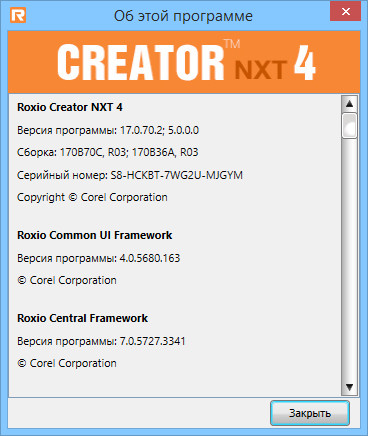Viewport: 368px width, 436px height.
Task: Click the version 7.0.5727.3341 line
Action: click(101, 341)
